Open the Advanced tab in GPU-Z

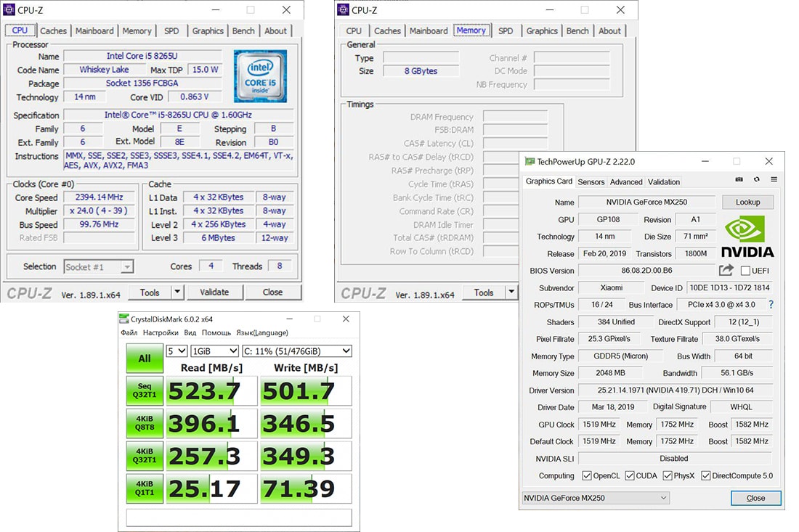(x=626, y=181)
